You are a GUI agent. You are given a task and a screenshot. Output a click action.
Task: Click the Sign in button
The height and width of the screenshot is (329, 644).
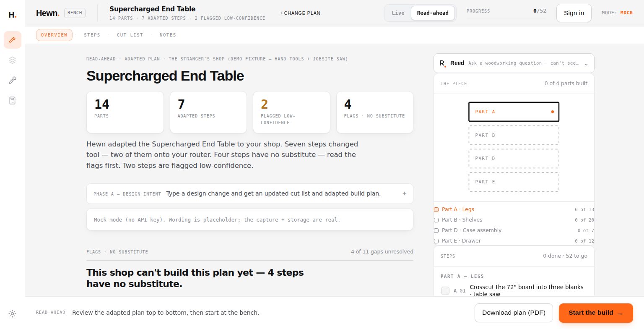click(574, 13)
